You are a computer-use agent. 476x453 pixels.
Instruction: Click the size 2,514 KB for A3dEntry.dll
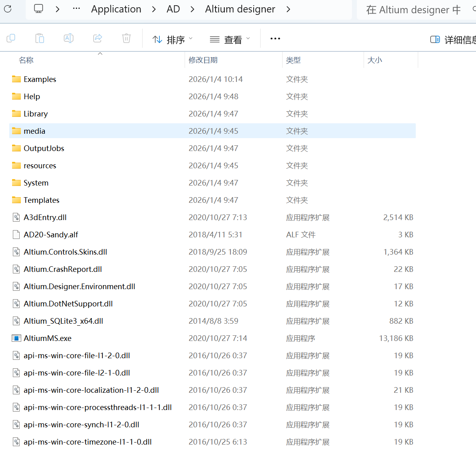[398, 218]
